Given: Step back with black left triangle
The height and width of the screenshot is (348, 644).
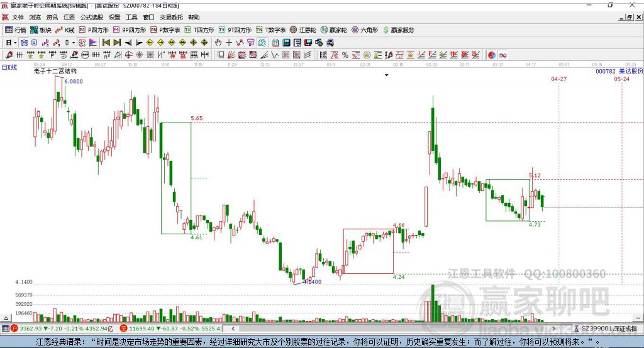Looking at the screenshot, I should coord(128,43).
